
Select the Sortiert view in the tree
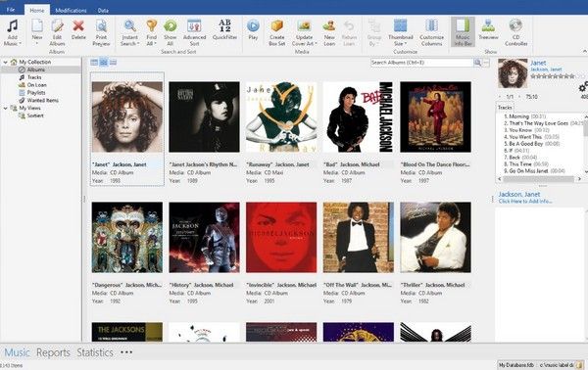pyautogui.click(x=35, y=116)
